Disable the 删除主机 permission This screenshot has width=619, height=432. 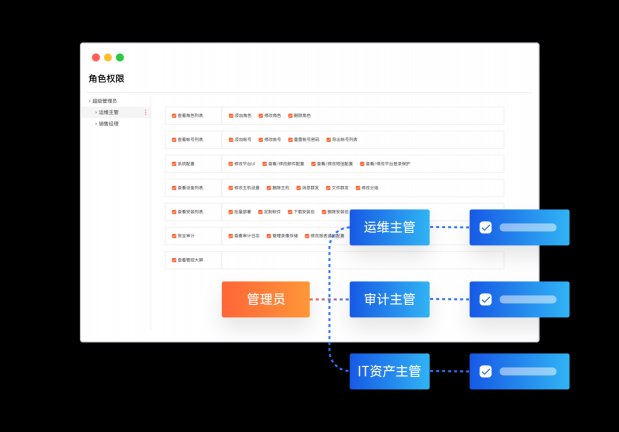[269, 188]
